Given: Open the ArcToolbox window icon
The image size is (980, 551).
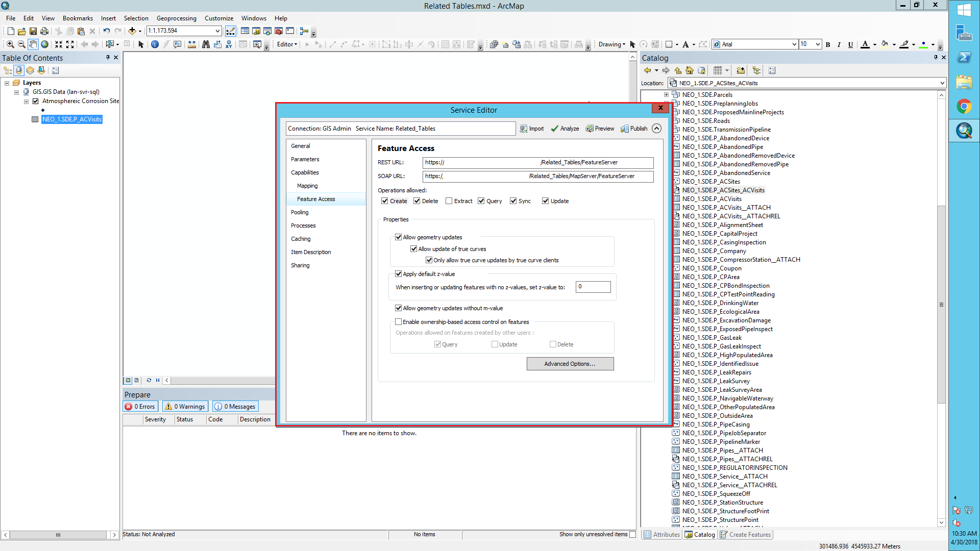Looking at the screenshot, I should tap(279, 31).
